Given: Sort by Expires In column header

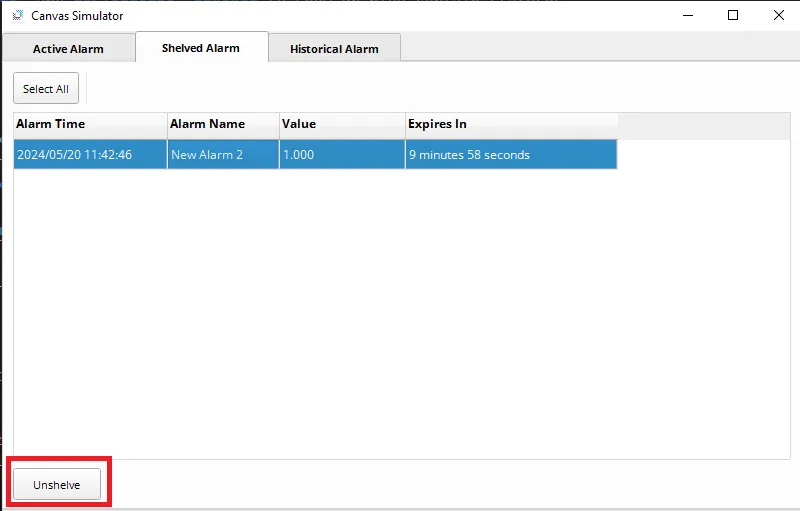Looking at the screenshot, I should click(x=510, y=124).
